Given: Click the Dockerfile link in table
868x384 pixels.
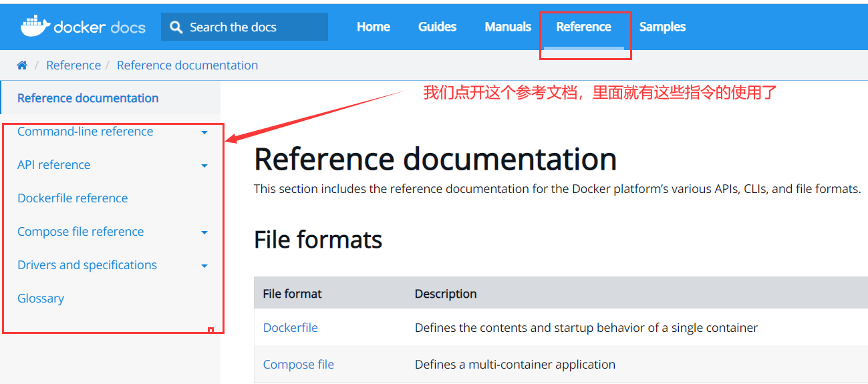Looking at the screenshot, I should pos(290,328).
